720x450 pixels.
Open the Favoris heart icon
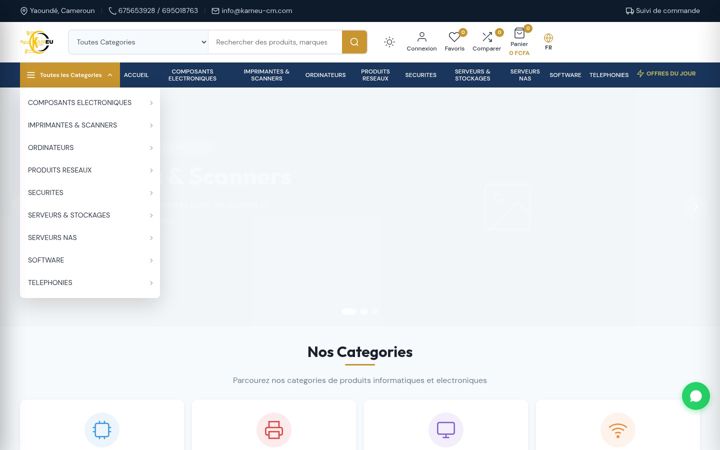[454, 37]
